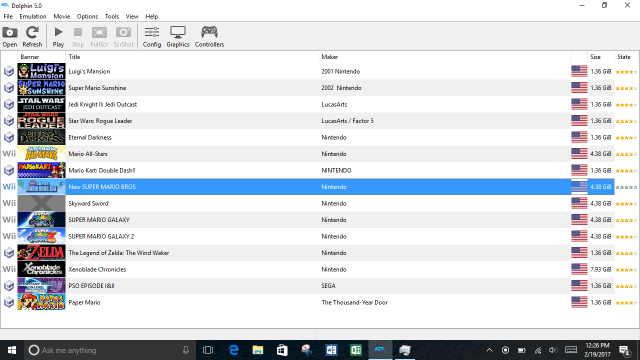640x360 pixels.
Task: Select Jedi Knight II: Jedi Outcast title
Action: pos(102,104)
